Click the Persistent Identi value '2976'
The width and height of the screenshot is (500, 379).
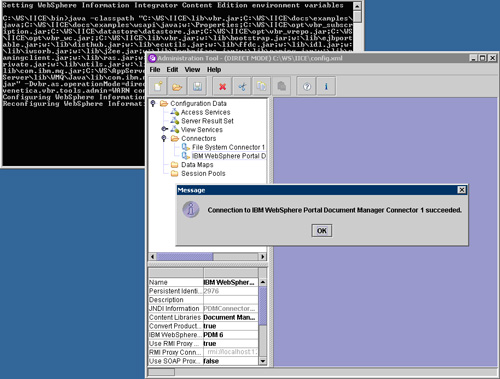coord(231,291)
